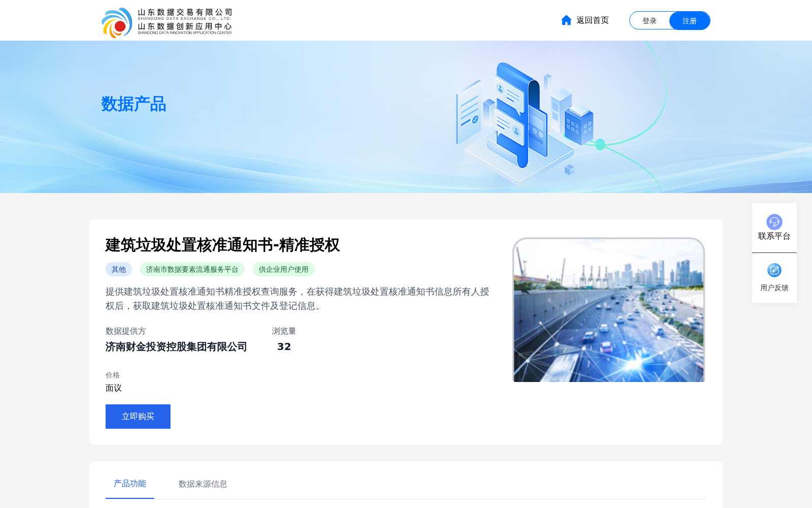Screen dimensions: 812x508
Task: Click the provider name 济南财金投资控股集团有限公司
Action: [x=176, y=347]
